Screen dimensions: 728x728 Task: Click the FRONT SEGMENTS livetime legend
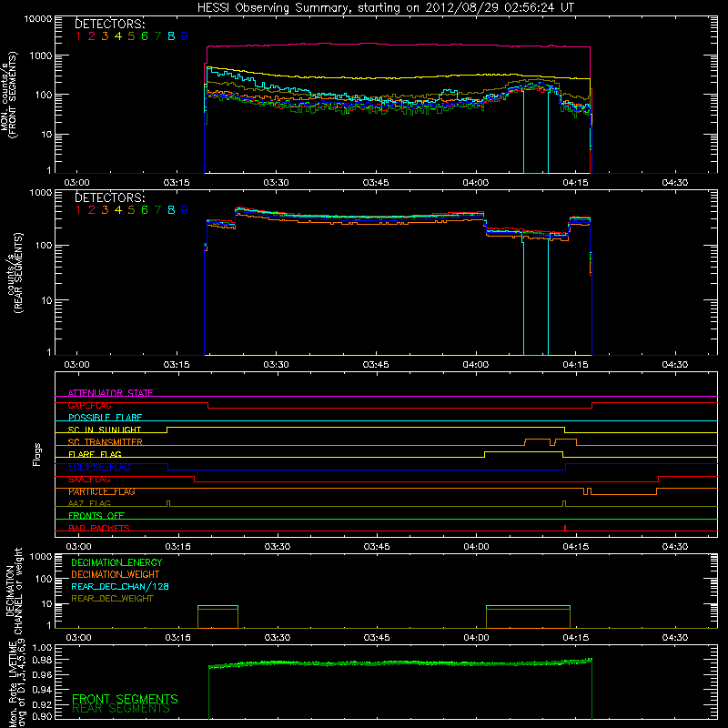125,699
